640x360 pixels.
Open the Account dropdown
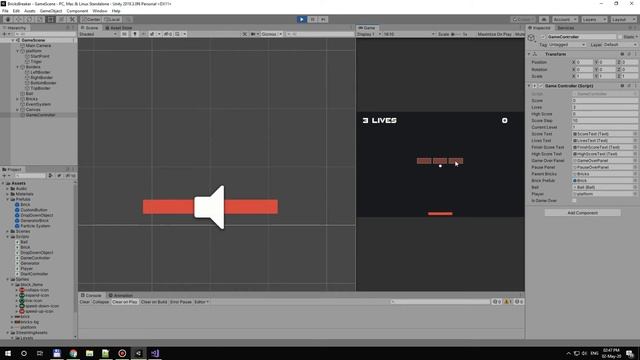(565, 19)
